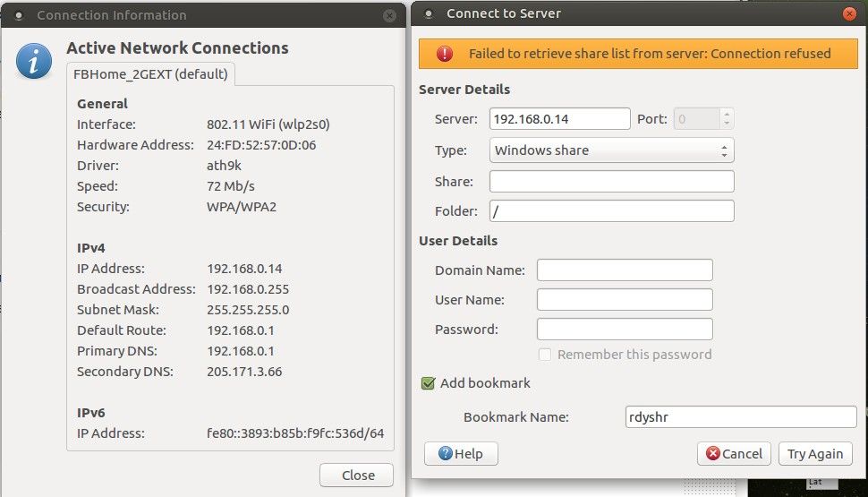
Task: Click the Cancel button
Action: pyautogui.click(x=734, y=454)
